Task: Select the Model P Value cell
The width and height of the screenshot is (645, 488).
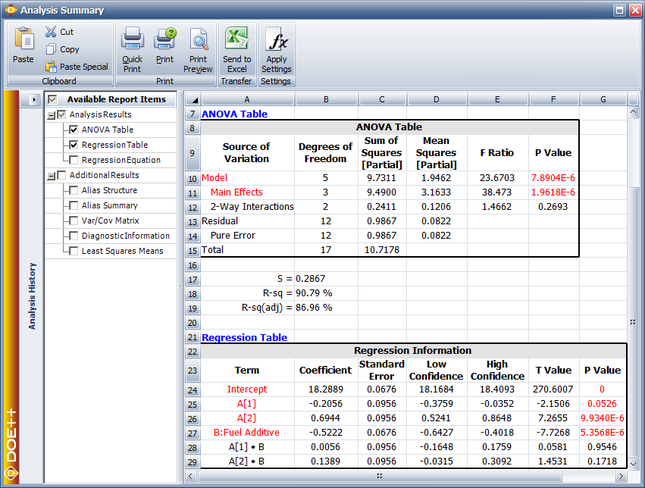Action: (x=553, y=177)
